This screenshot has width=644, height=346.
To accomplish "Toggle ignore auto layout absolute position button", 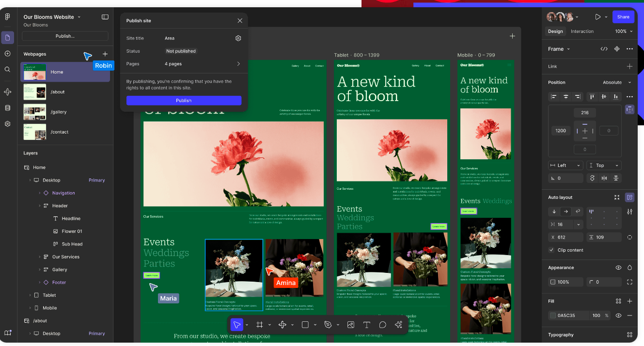I will (x=629, y=109).
